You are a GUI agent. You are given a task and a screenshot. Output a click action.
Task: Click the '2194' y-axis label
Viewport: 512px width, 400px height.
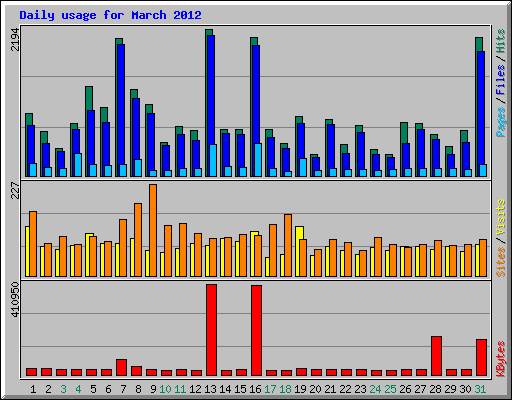click(15, 39)
